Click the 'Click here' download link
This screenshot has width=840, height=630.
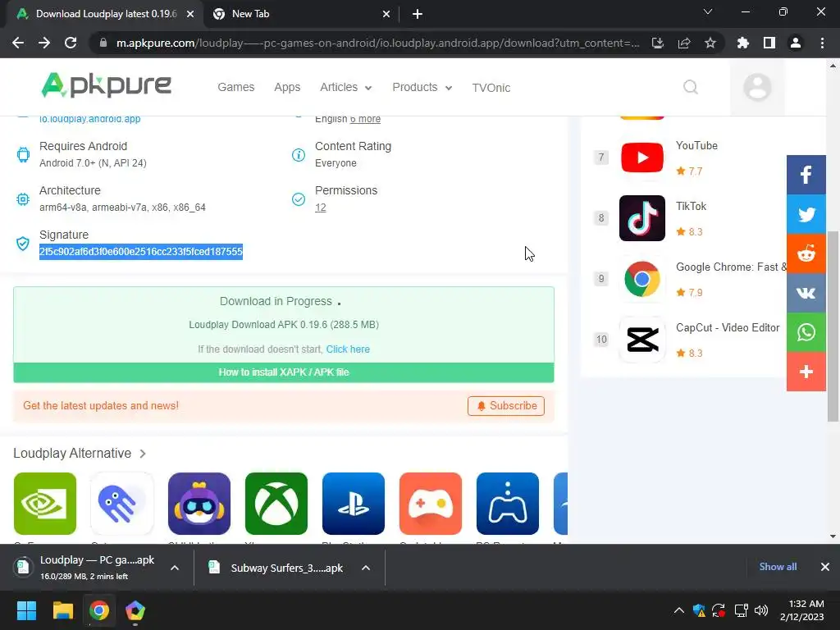tap(348, 349)
